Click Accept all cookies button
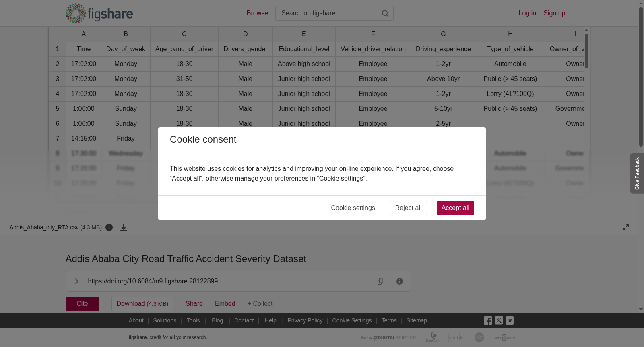This screenshot has width=644, height=347. pyautogui.click(x=455, y=208)
